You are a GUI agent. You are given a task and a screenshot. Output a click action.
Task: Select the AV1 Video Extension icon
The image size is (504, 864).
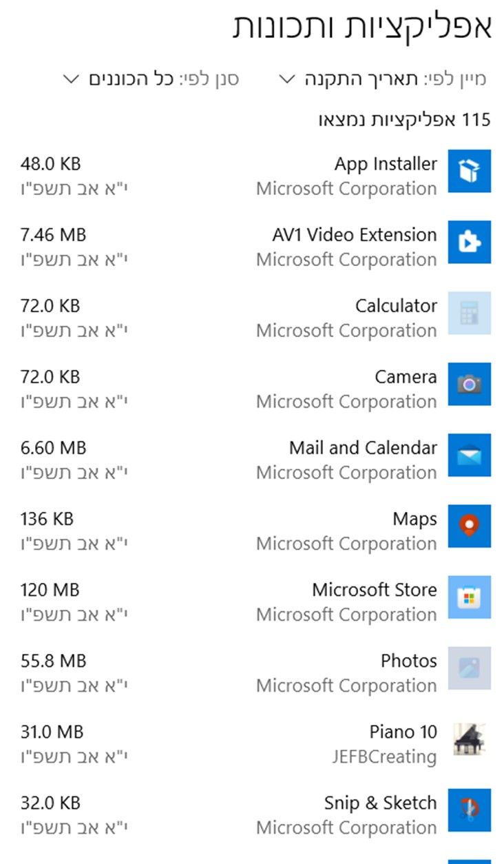click(470, 242)
